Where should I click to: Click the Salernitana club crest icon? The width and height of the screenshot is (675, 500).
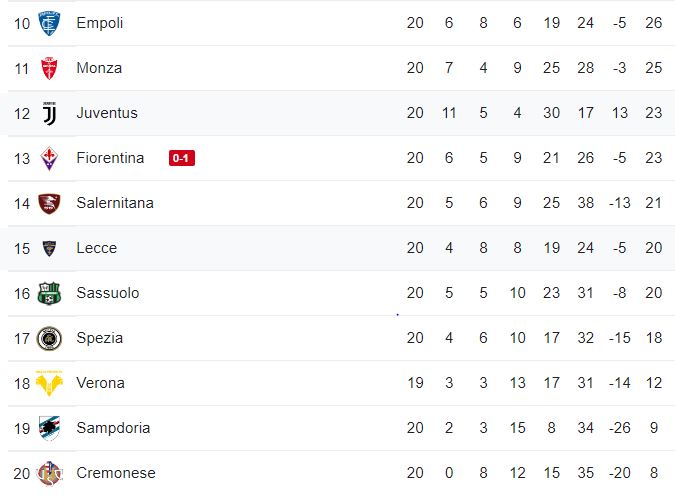(x=49, y=203)
